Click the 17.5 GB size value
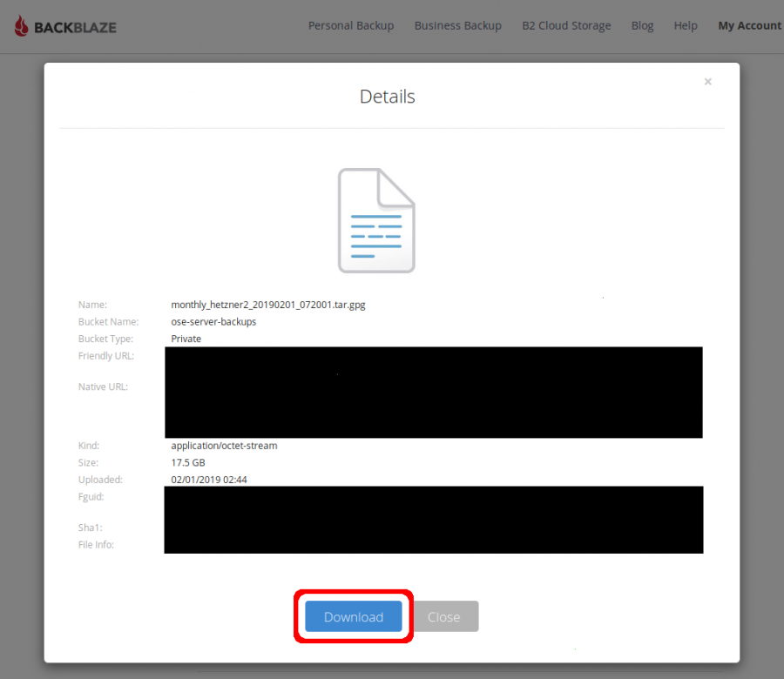Screen dimensions: 784x679 pos(188,463)
